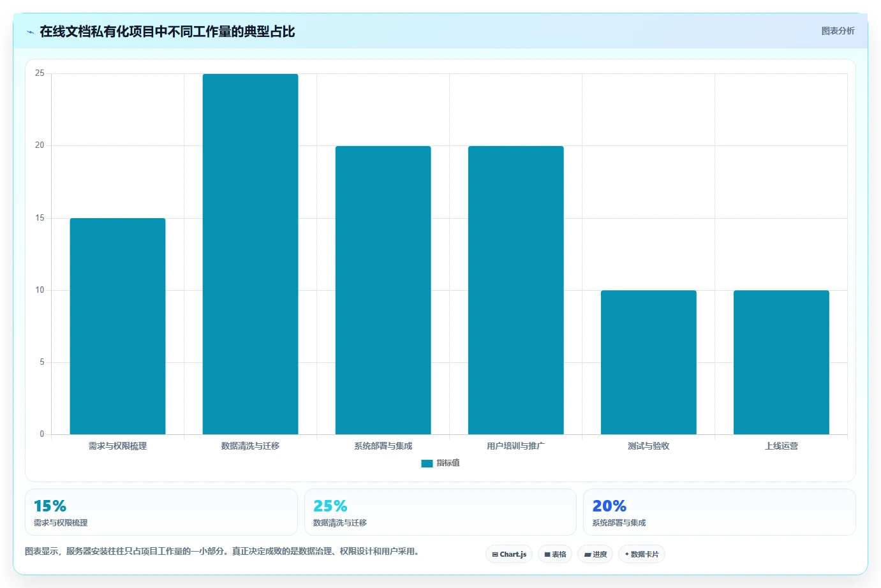881x588 pixels.
Task: Select the 数据卡片 tag
Action: pos(642,554)
